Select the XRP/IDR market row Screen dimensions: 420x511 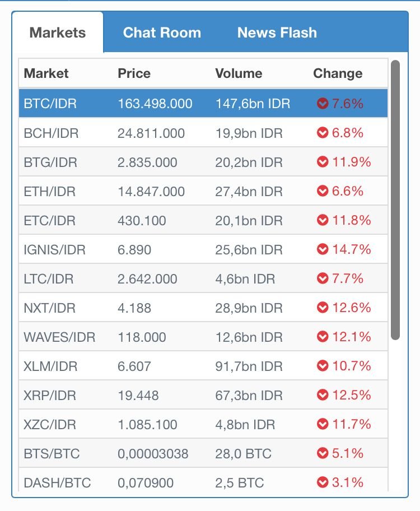pos(203,395)
